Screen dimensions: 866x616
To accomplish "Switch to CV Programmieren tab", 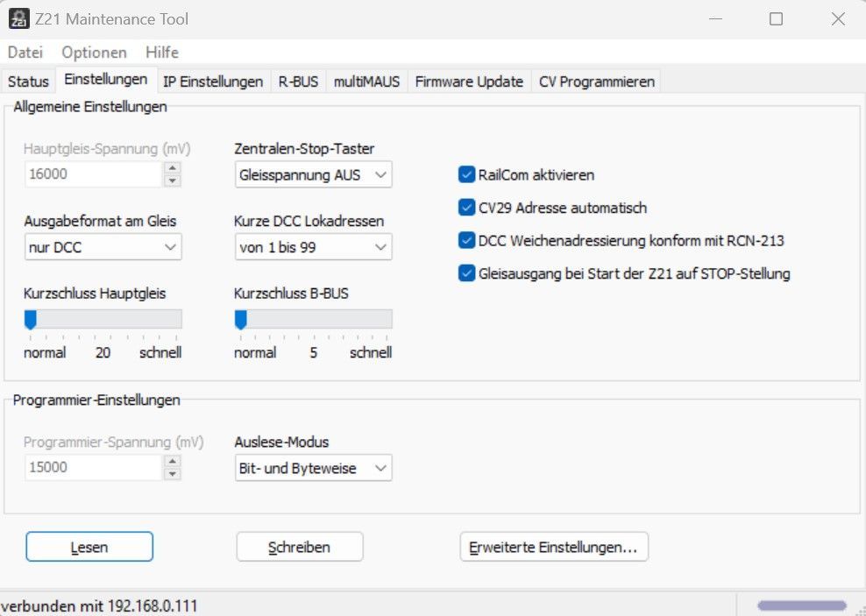I will 597,81.
